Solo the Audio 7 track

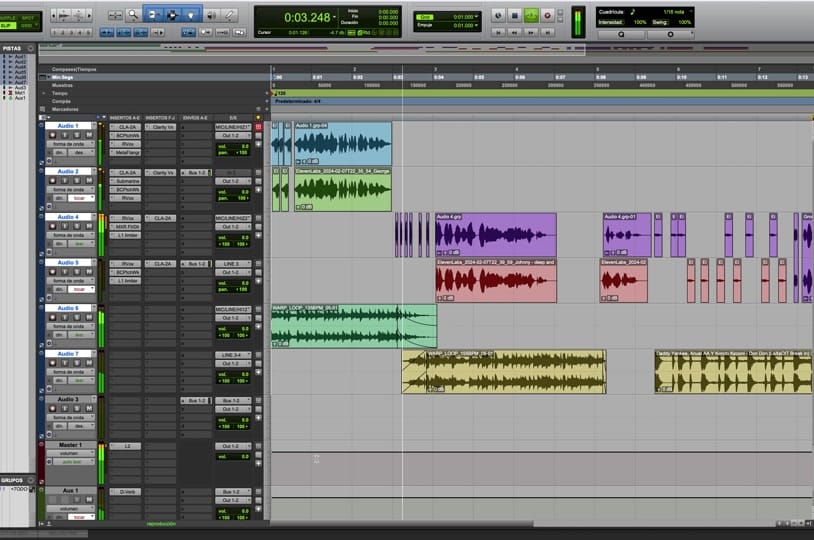coord(77,363)
